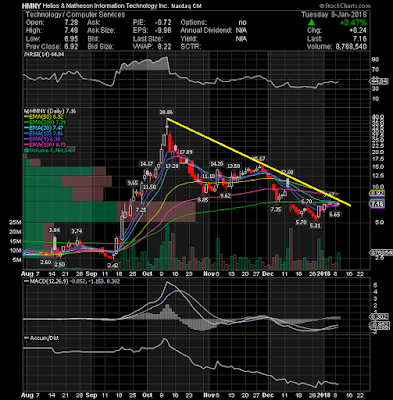
Task: Click the HMNY (Daily) chart legend title
Action: click(50, 111)
